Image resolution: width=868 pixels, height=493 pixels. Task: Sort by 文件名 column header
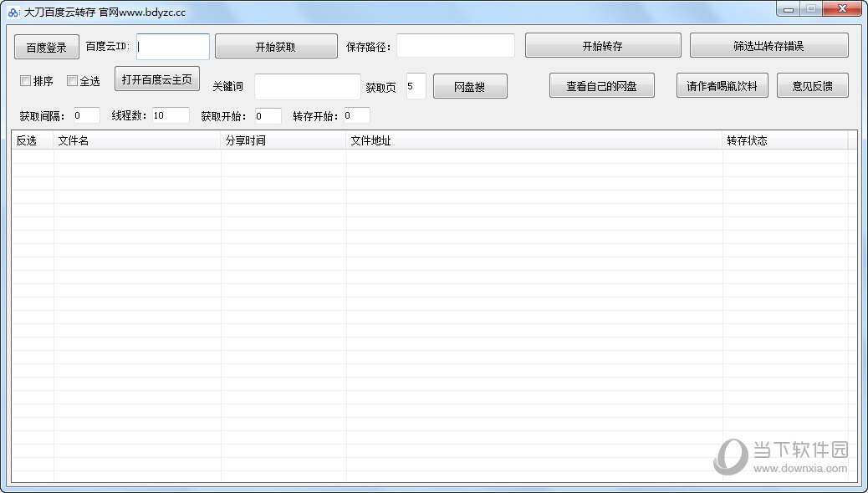(137, 140)
